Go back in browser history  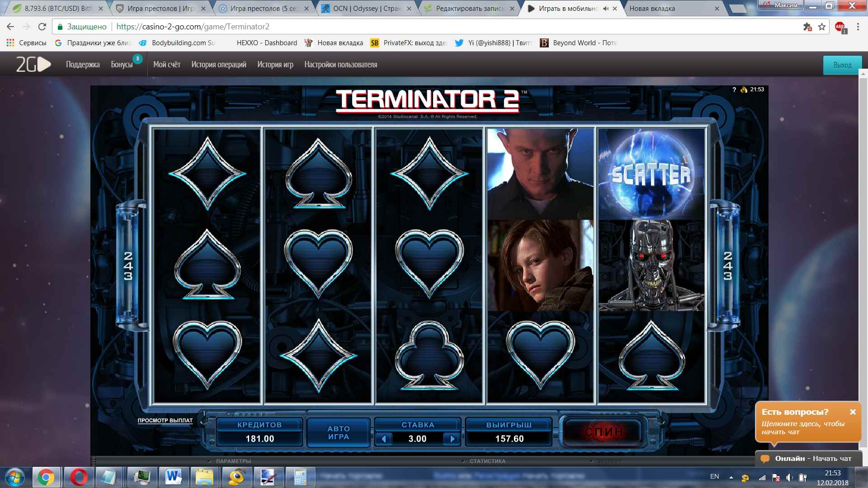click(x=10, y=27)
